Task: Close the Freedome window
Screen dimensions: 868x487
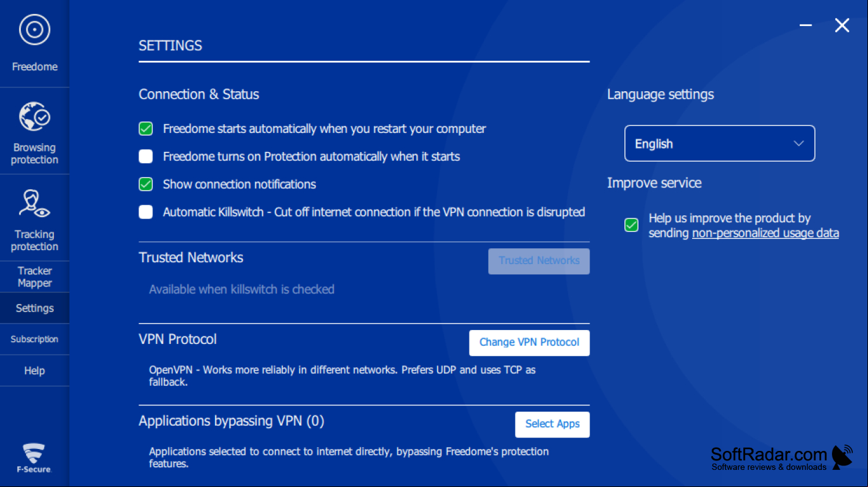Action: point(841,25)
